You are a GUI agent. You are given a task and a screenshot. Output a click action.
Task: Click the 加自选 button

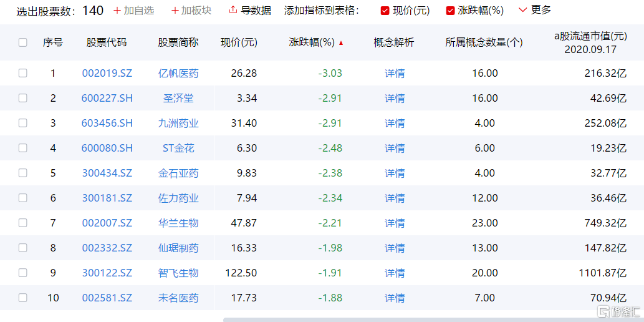134,11
